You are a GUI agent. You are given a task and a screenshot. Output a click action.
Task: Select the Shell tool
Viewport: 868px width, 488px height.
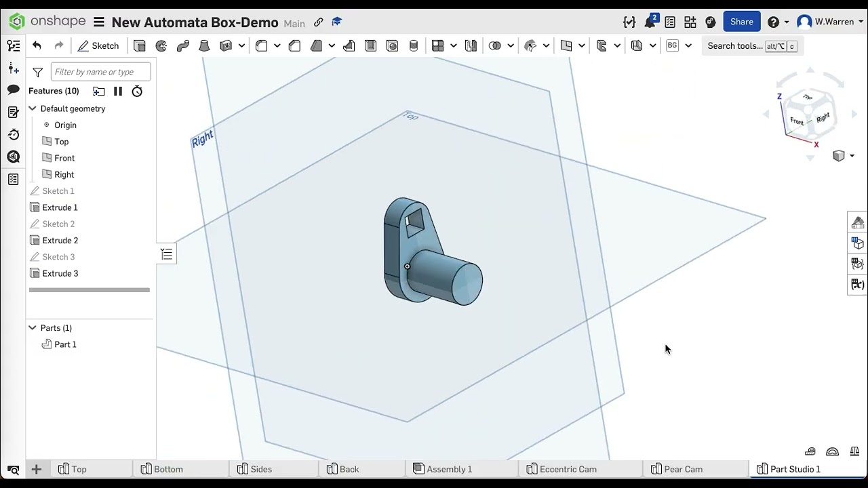coord(370,45)
